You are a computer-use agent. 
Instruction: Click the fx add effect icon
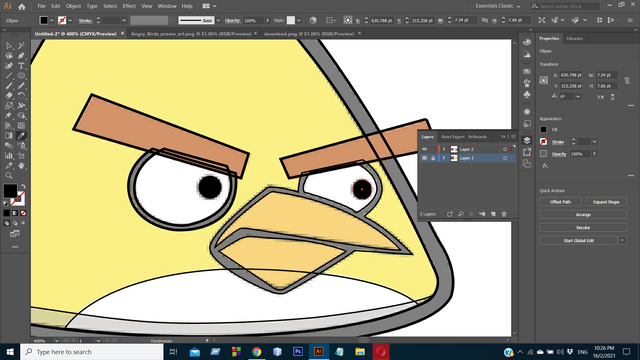pos(545,166)
